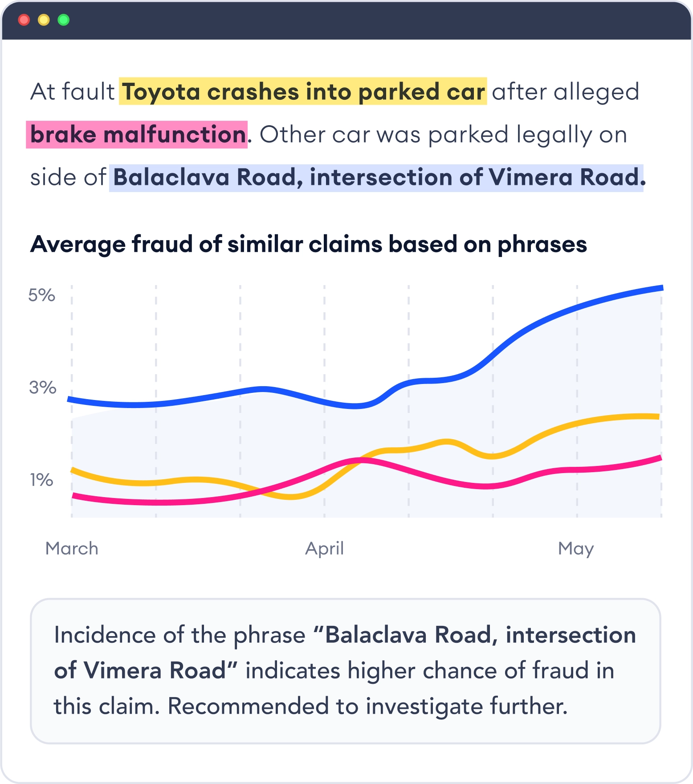Click the 5% y-axis label
Viewport: 693px width, 784px height.
pyautogui.click(x=41, y=295)
